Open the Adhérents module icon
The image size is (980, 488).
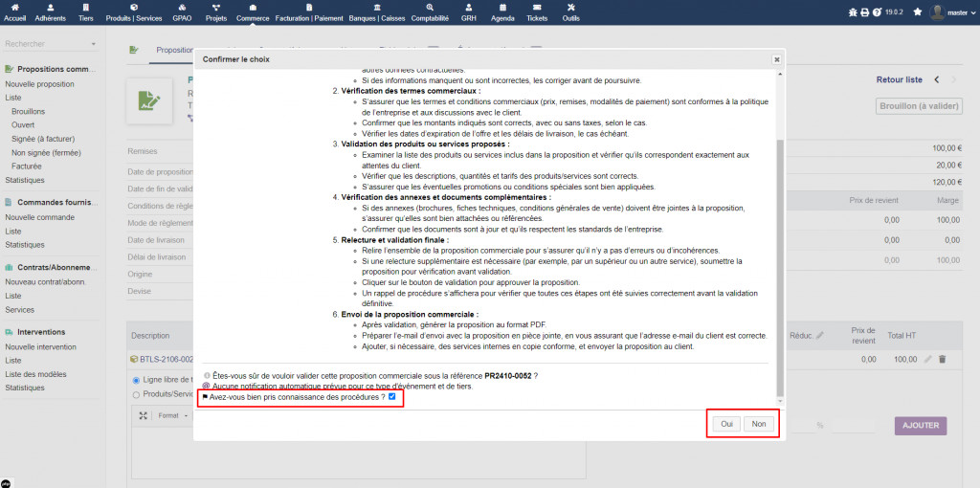(x=51, y=8)
